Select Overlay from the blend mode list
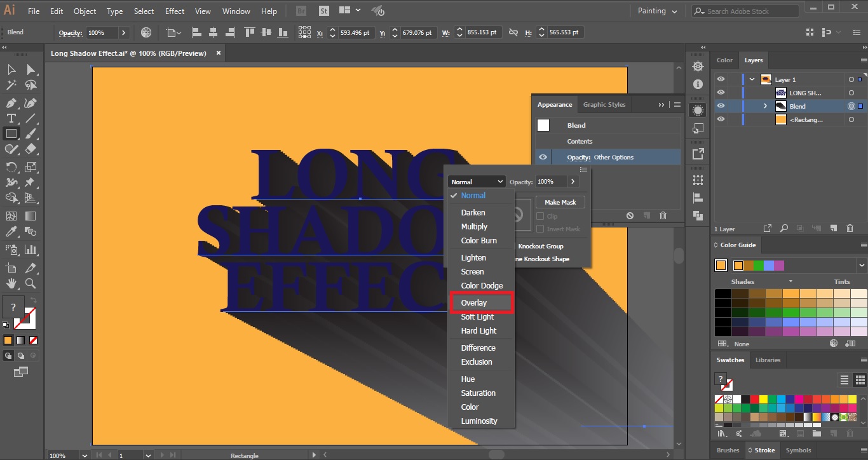 [x=474, y=302]
